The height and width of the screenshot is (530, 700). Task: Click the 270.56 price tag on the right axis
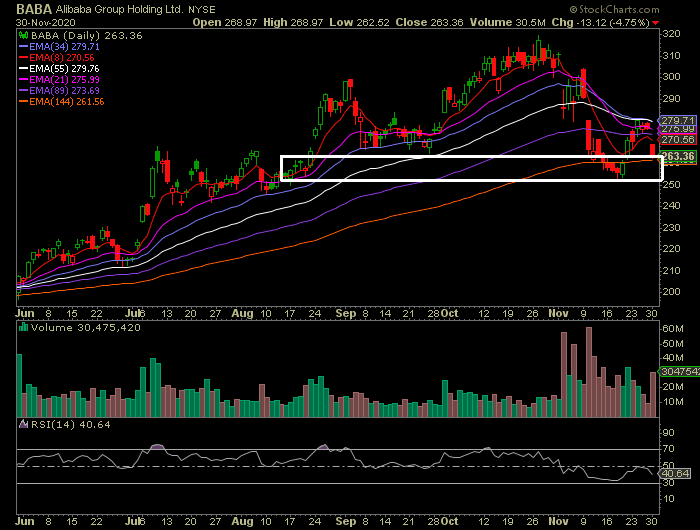coord(677,140)
